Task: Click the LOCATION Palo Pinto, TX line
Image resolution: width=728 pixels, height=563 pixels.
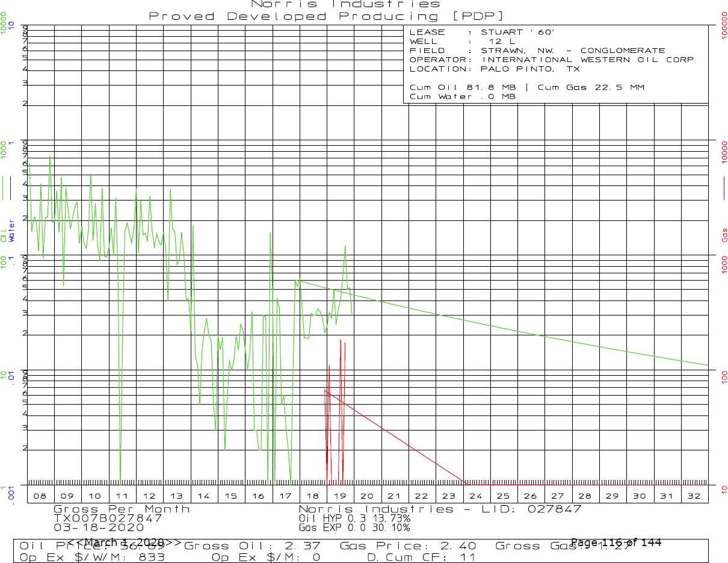Action: pyautogui.click(x=495, y=69)
